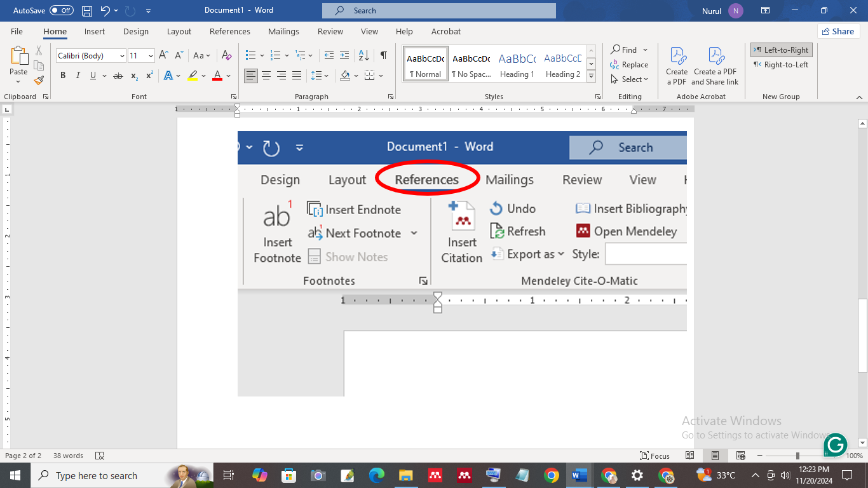This screenshot has height=488, width=868.
Task: Clear all formatting with the eraser icon
Action: pos(227,56)
